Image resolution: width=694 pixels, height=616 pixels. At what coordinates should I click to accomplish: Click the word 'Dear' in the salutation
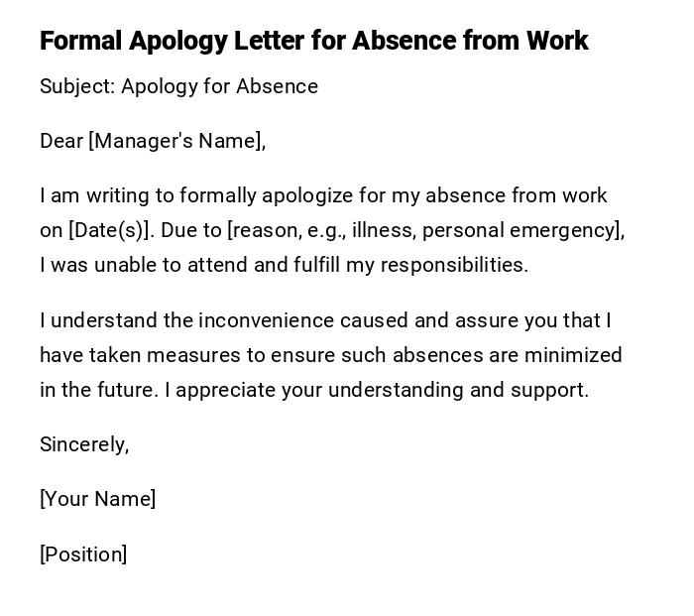click(61, 141)
